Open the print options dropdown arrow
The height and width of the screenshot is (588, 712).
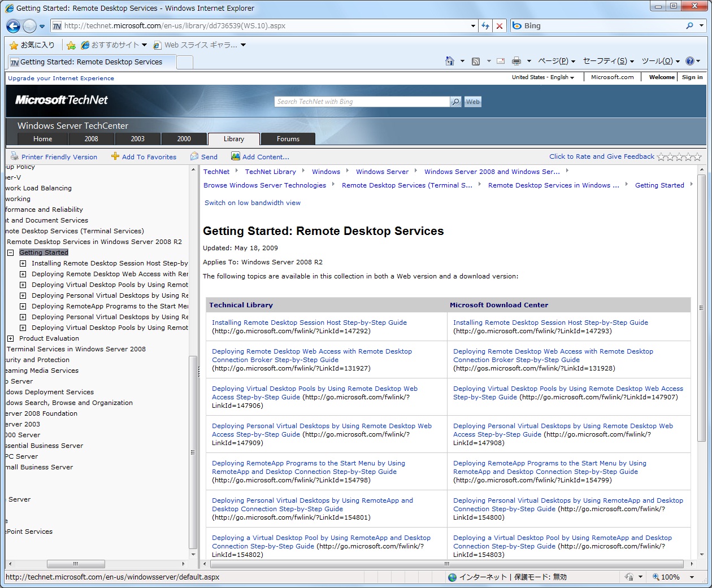tap(529, 61)
